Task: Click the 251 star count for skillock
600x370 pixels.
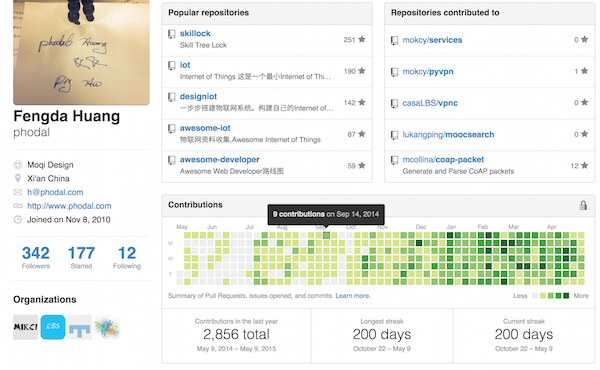Action: [x=354, y=39]
